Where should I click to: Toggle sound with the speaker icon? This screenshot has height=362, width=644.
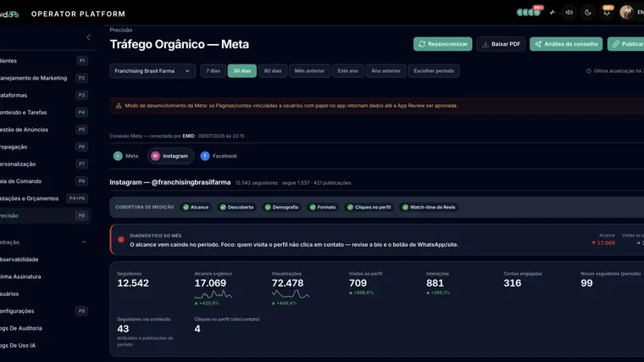[x=569, y=13]
